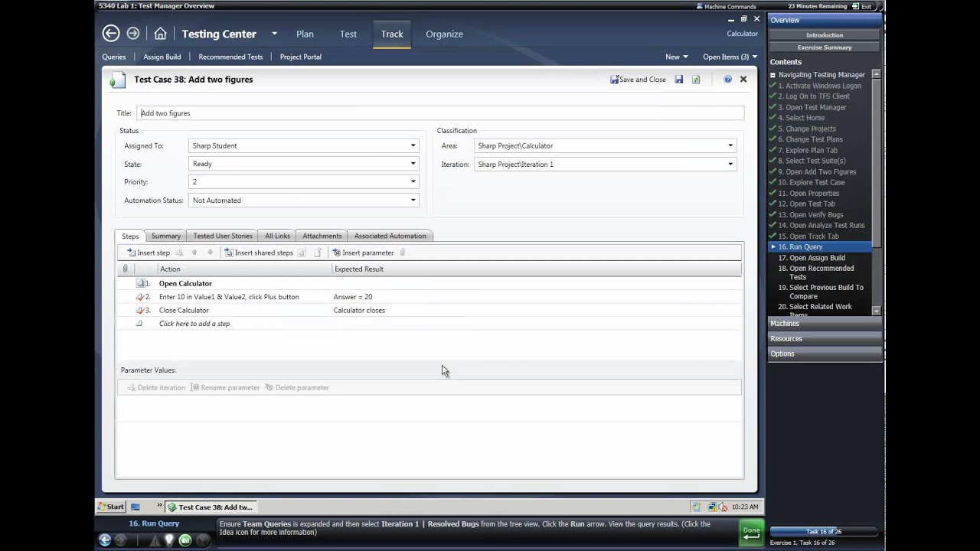Switch to the Summary tab
This screenshot has width=980, height=551.
pyautogui.click(x=165, y=236)
